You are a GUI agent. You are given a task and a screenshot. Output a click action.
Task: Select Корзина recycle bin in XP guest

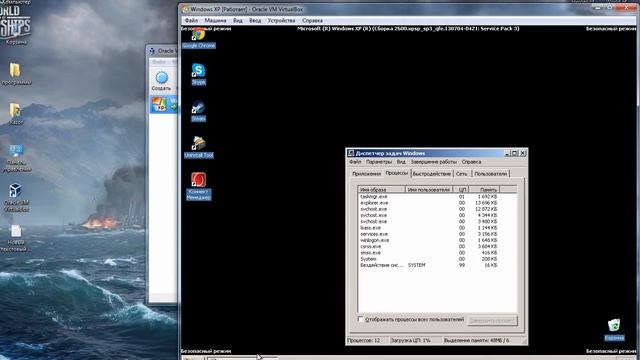[614, 329]
